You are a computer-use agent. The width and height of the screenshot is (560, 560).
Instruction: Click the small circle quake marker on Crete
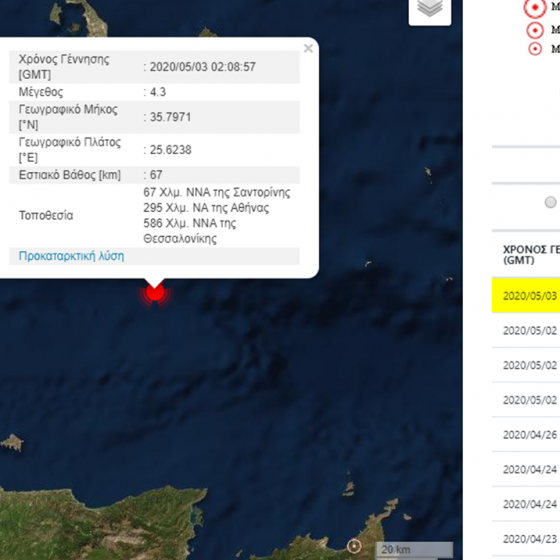click(354, 546)
